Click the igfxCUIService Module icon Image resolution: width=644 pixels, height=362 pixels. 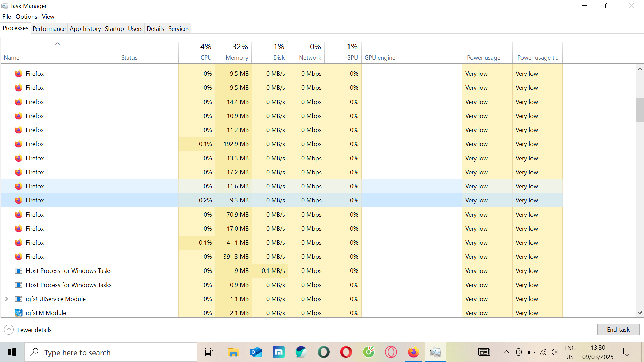click(19, 299)
